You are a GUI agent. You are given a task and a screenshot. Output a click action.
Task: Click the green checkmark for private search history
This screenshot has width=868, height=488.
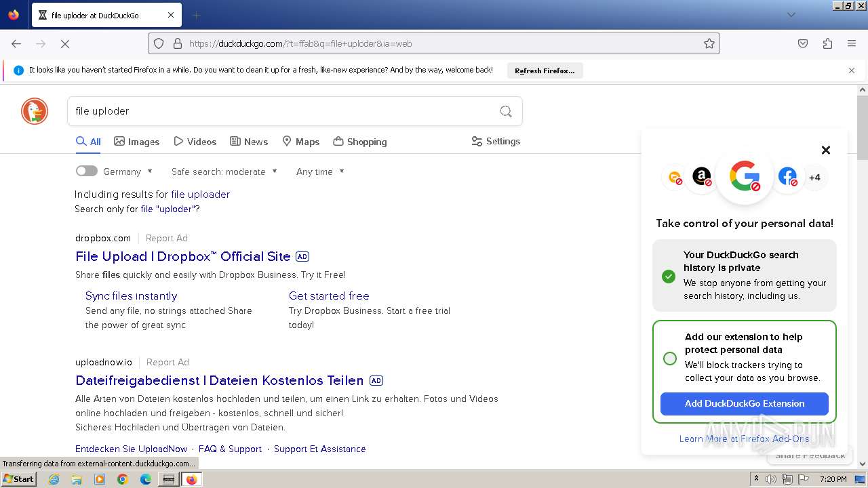pyautogui.click(x=669, y=276)
